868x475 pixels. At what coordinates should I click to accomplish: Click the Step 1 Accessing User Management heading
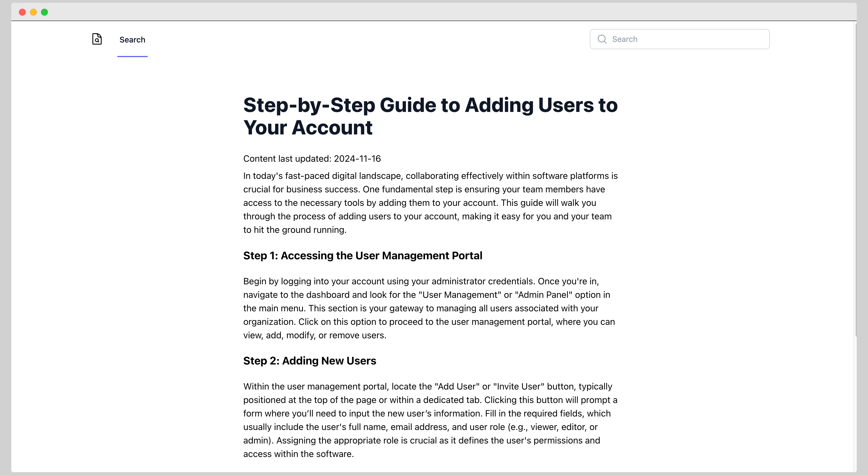[x=363, y=256]
